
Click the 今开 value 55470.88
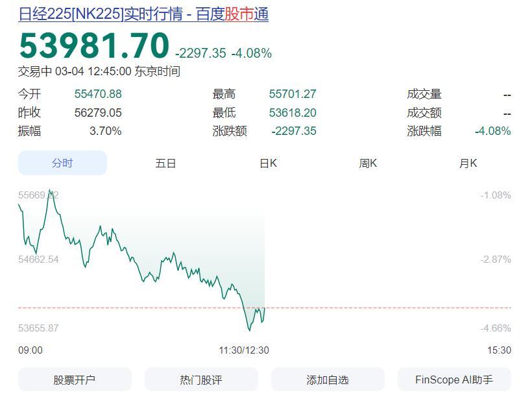tap(98, 94)
